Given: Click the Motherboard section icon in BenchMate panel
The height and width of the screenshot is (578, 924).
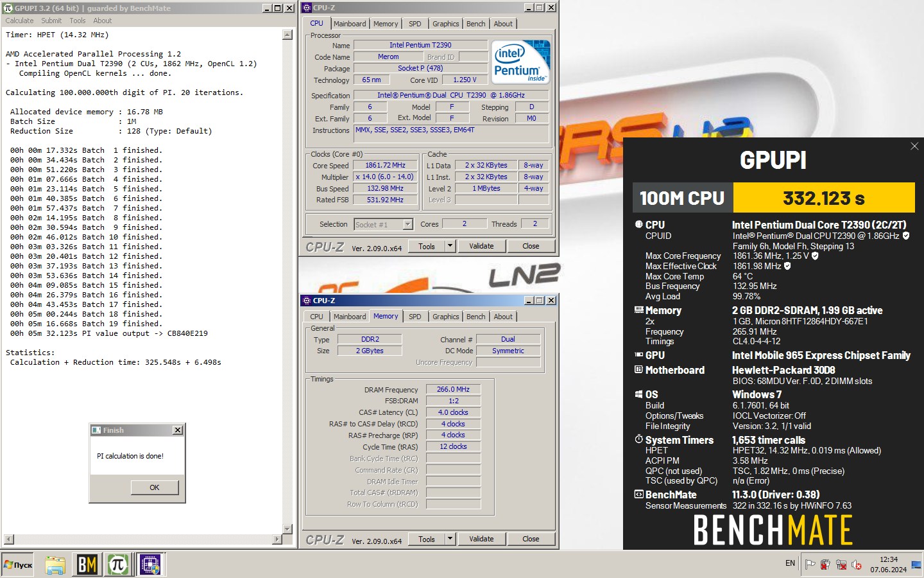Looking at the screenshot, I should tap(638, 369).
